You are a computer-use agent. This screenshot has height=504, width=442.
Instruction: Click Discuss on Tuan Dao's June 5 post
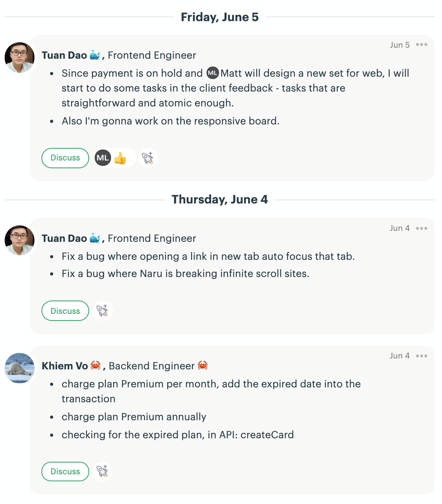[x=65, y=158]
